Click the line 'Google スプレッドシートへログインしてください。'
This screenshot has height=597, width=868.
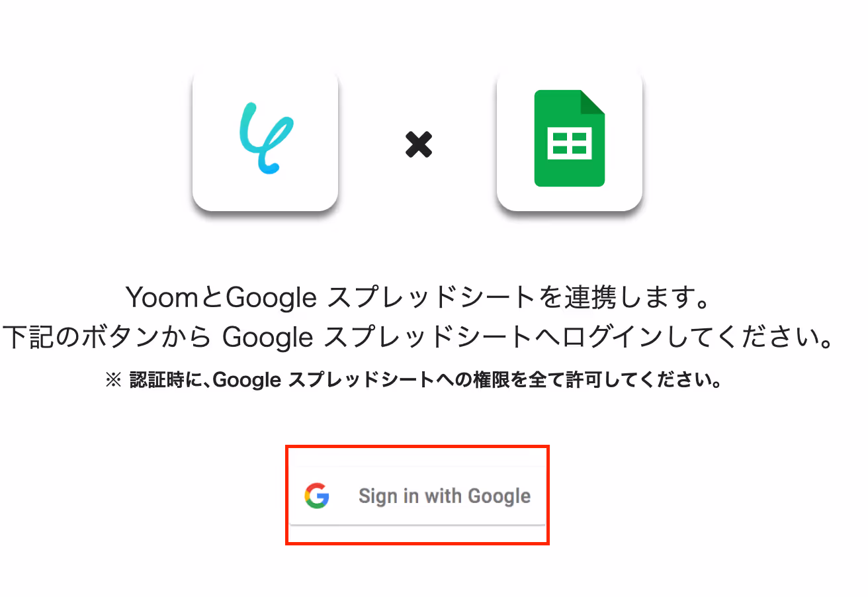click(x=527, y=338)
